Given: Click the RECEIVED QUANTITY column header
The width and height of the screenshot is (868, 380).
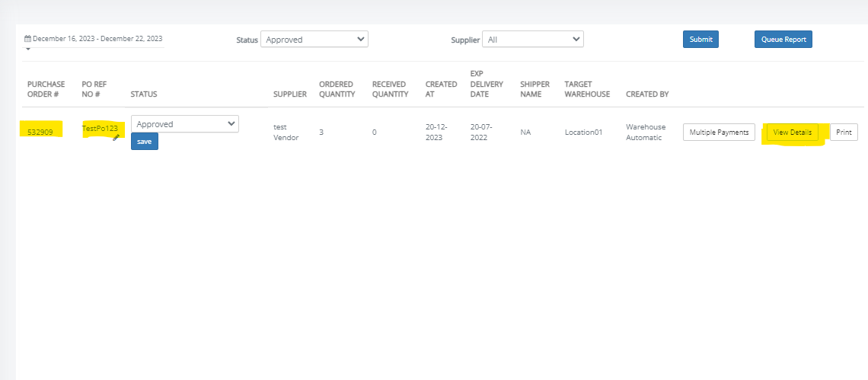Looking at the screenshot, I should 391,89.
